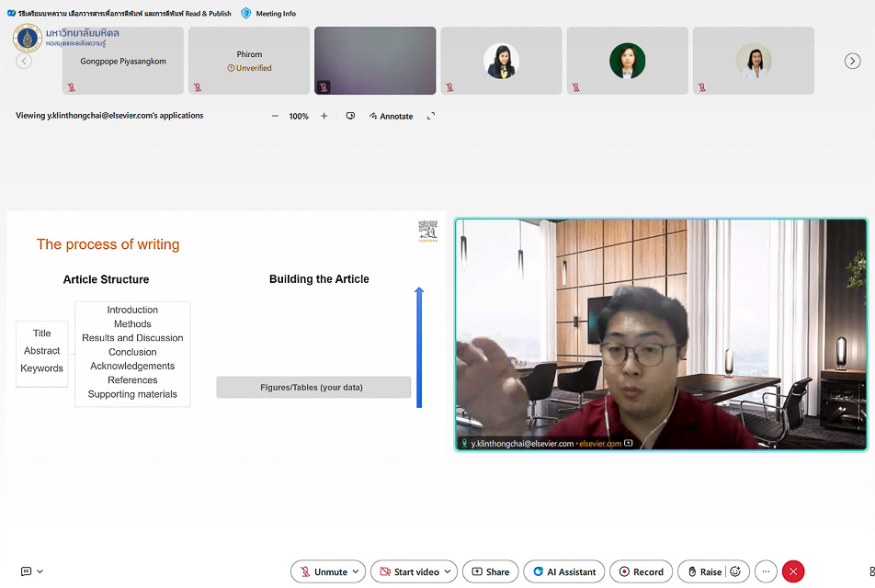This screenshot has width=875, height=588.
Task: Show next participants in the filmstrip
Action: click(x=852, y=61)
